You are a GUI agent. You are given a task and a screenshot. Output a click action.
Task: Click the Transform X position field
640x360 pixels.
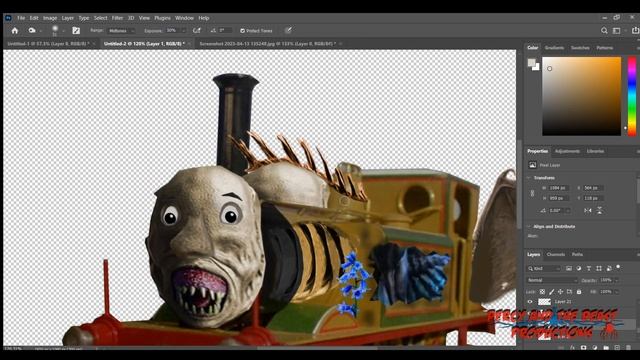pyautogui.click(x=593, y=188)
